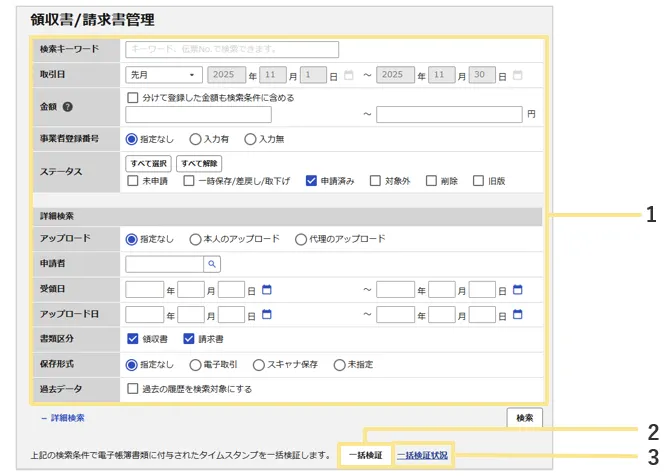Open the アップロード日 end date calendar icon

517,314
